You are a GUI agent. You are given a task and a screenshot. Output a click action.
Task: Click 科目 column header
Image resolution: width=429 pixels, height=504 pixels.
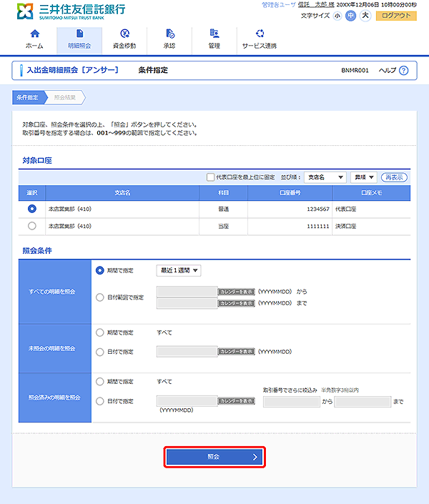(224, 193)
